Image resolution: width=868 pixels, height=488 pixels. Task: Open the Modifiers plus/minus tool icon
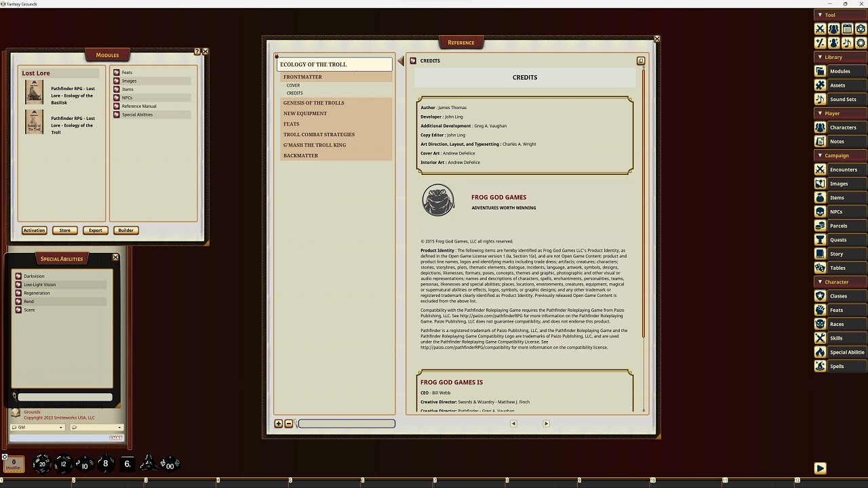(x=820, y=43)
